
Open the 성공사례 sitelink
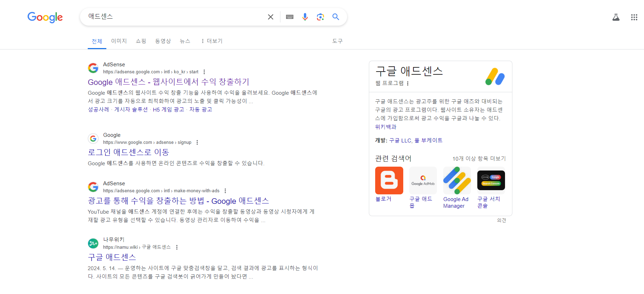tap(99, 109)
